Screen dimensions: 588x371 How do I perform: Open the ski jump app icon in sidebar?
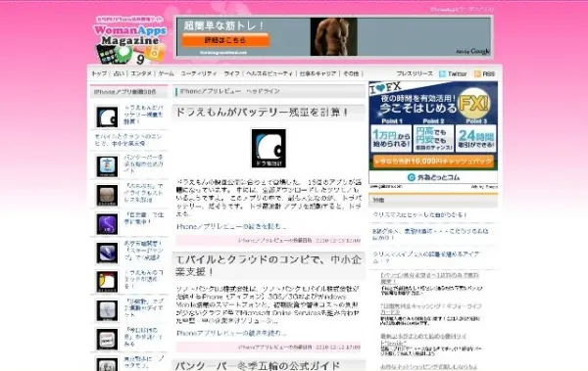[x=107, y=253]
